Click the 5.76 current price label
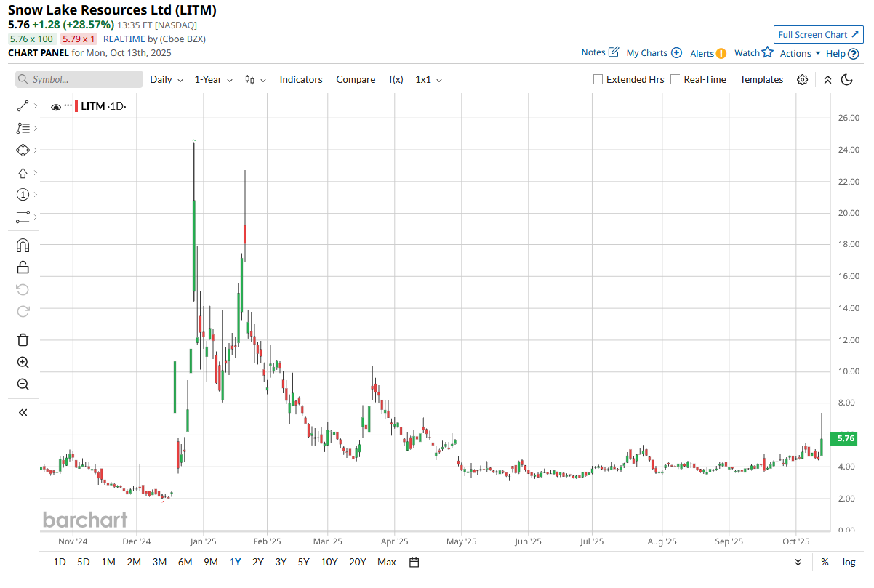Image resolution: width=874 pixels, height=588 pixels. tap(844, 438)
